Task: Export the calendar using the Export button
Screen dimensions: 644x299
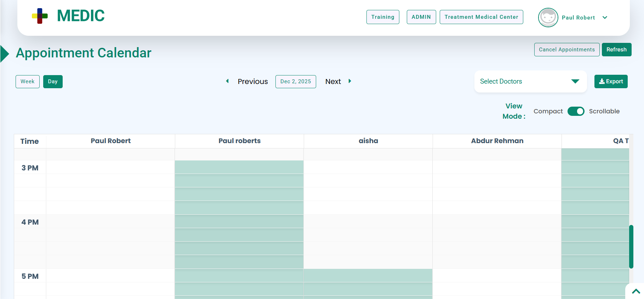Action: click(611, 81)
